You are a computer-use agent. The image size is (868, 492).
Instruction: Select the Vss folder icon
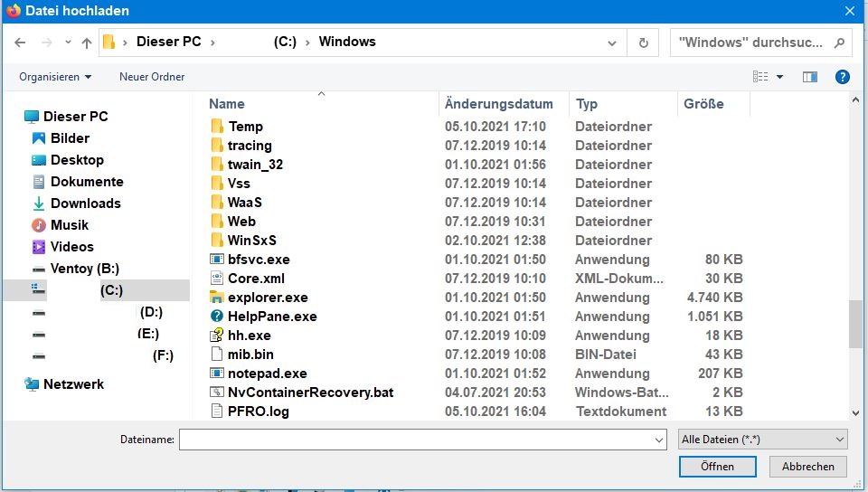pyautogui.click(x=217, y=184)
